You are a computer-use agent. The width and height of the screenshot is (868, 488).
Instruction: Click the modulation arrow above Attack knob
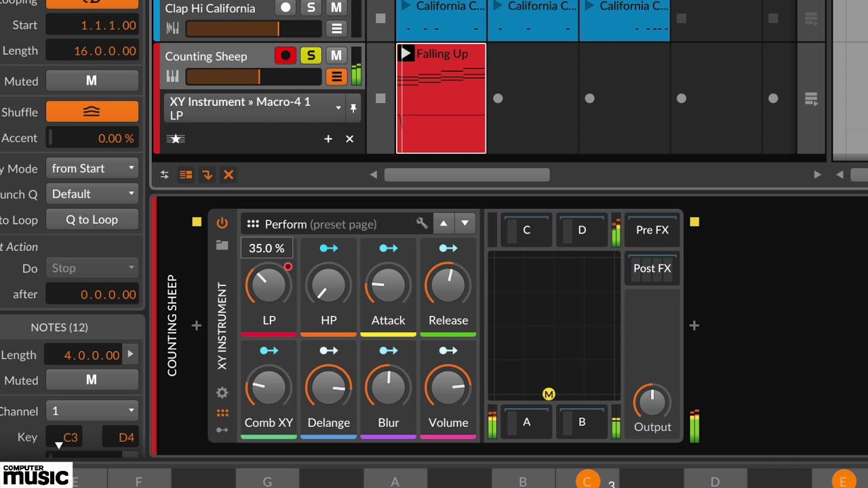pyautogui.click(x=388, y=248)
